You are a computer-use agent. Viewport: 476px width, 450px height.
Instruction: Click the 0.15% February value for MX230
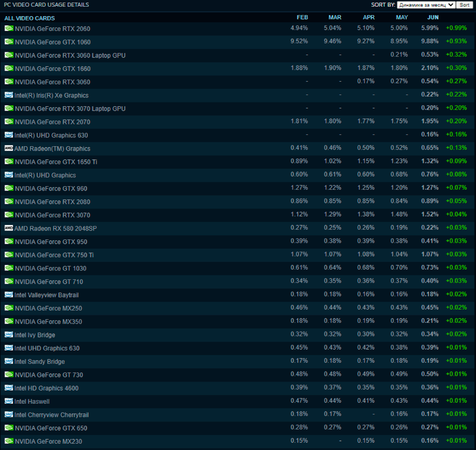click(299, 441)
